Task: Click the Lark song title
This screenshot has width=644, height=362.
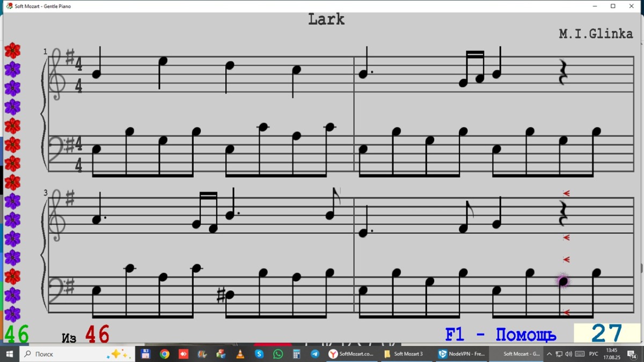Action: click(x=326, y=19)
